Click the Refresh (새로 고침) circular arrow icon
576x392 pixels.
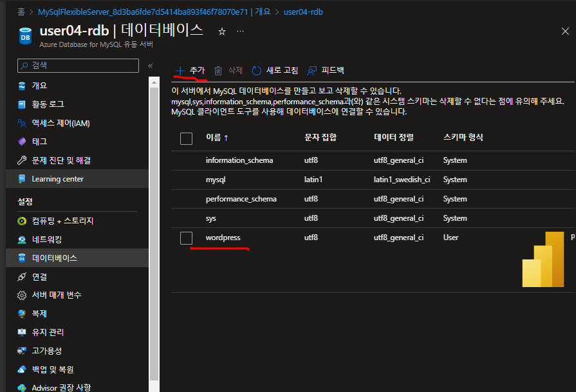[256, 70]
